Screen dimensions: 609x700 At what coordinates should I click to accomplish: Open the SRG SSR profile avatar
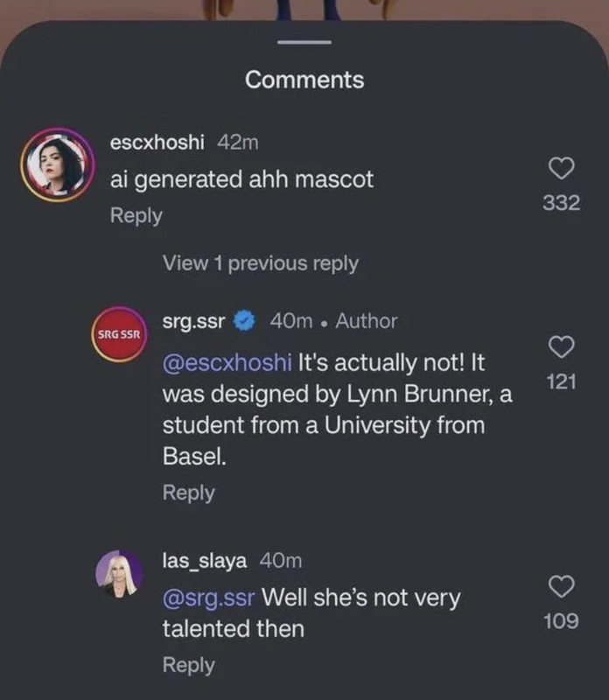pyautogui.click(x=119, y=334)
